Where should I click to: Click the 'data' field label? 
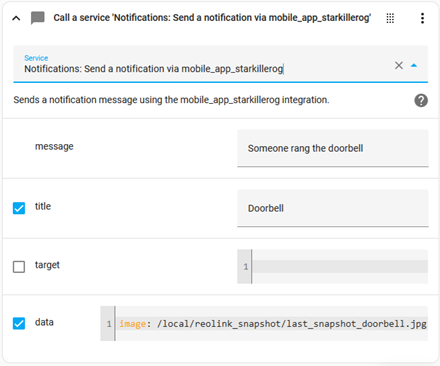click(44, 322)
